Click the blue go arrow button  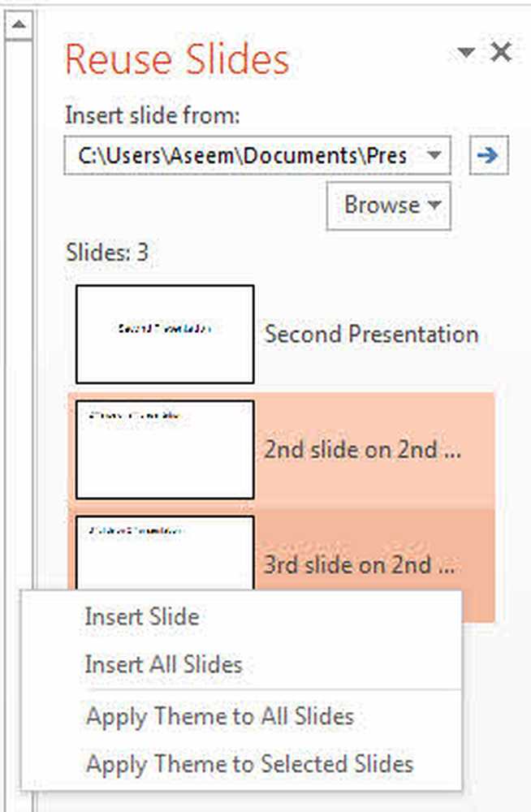pyautogui.click(x=489, y=155)
